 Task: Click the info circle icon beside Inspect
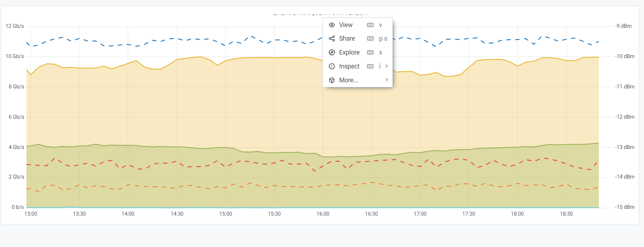tap(332, 66)
